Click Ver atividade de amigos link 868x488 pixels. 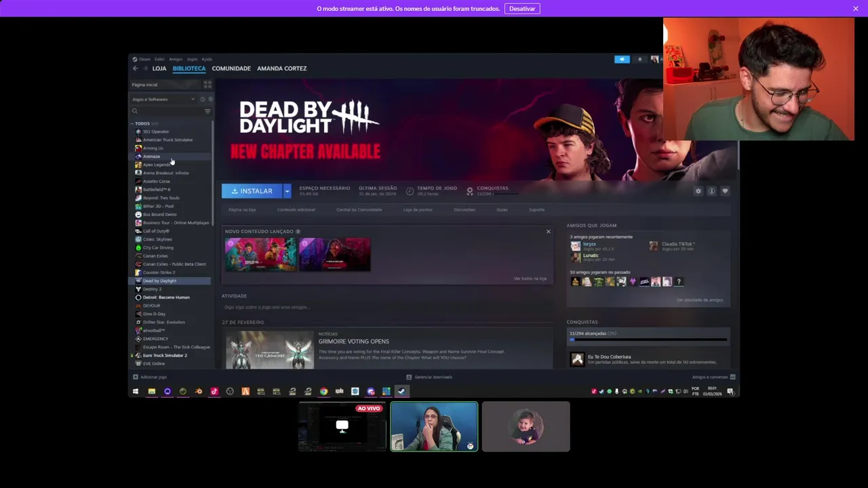700,300
